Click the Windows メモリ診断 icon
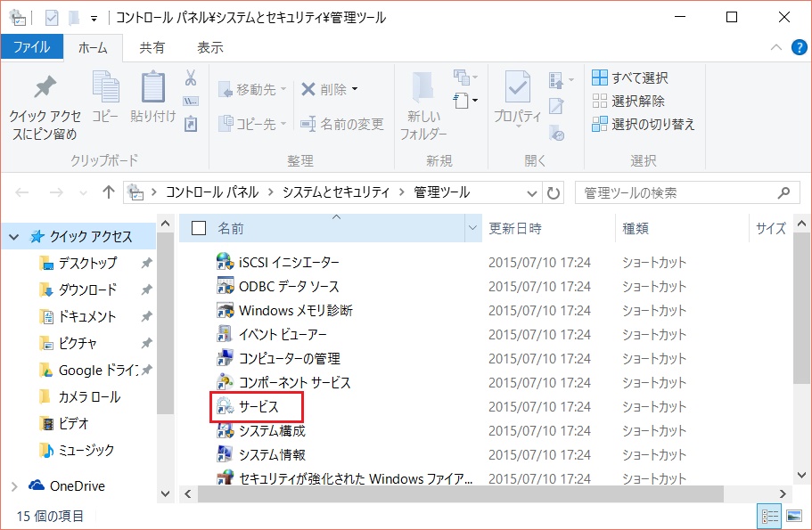 click(x=226, y=310)
